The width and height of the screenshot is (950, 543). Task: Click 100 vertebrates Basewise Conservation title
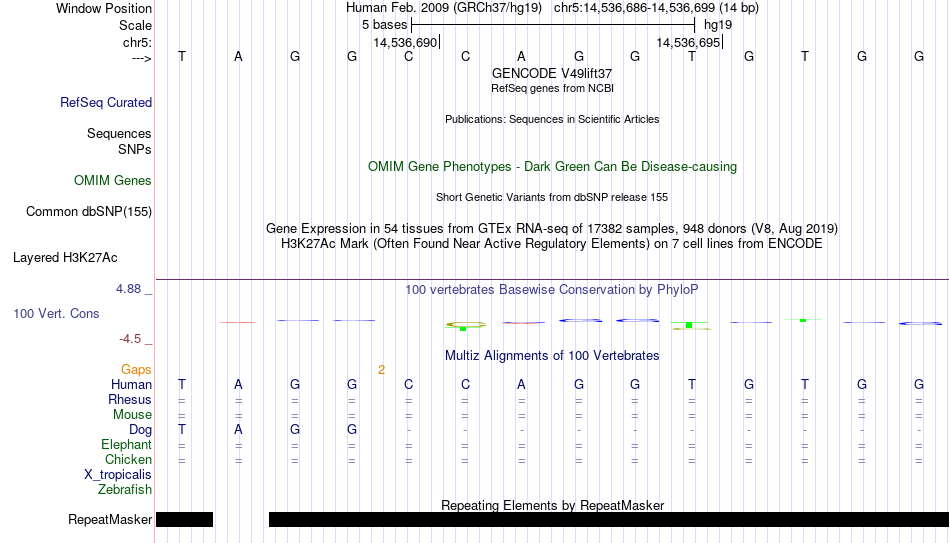click(x=552, y=290)
